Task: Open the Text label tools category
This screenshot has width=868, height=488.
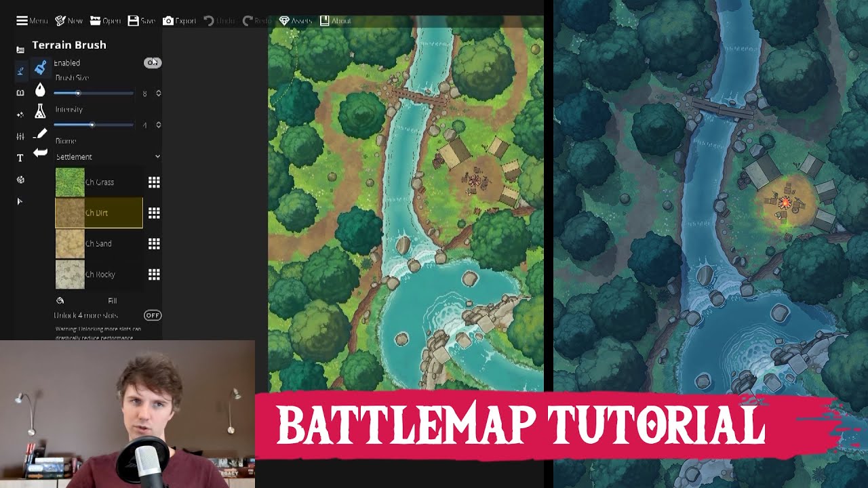Action: coord(20,158)
